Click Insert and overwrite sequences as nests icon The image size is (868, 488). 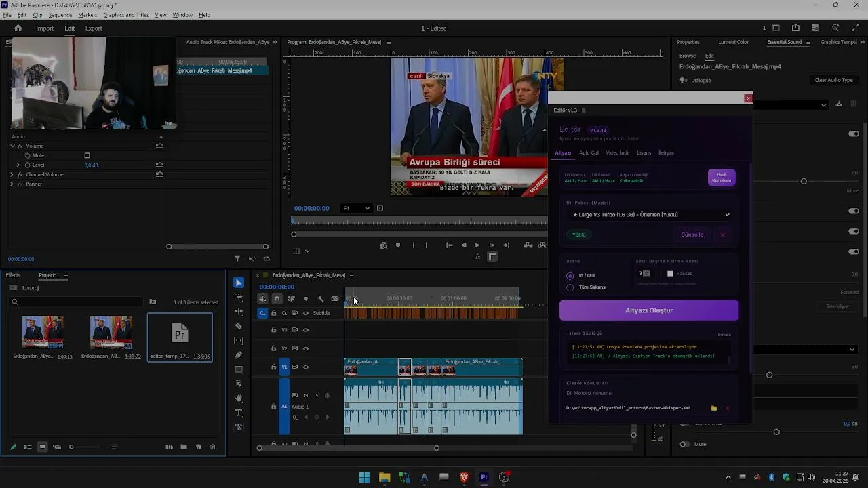tap(262, 299)
